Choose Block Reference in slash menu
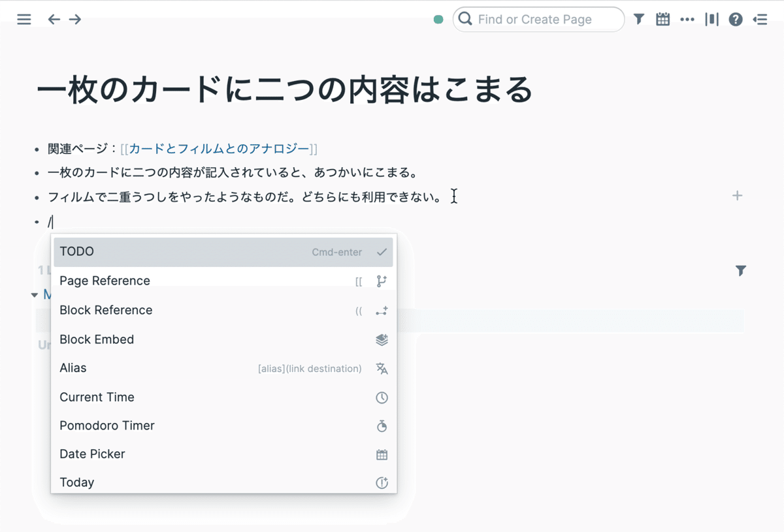This screenshot has width=784, height=532. coord(223,310)
